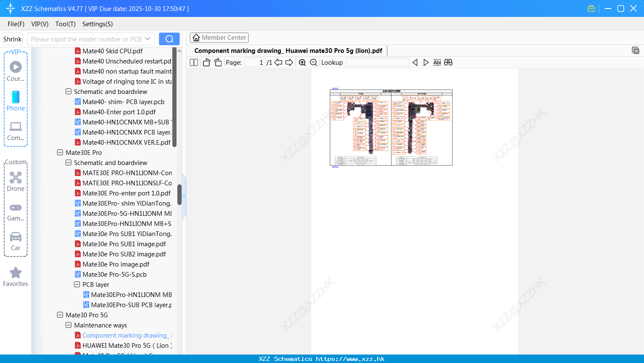The image size is (644, 363).
Task: Open Mate30e Pro-5G-S.pcb
Action: [111, 274]
